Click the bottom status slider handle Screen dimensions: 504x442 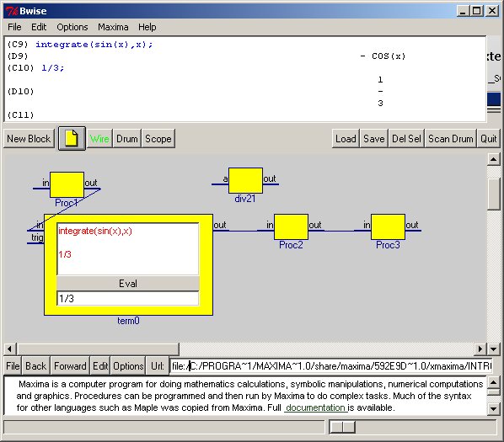(343, 427)
